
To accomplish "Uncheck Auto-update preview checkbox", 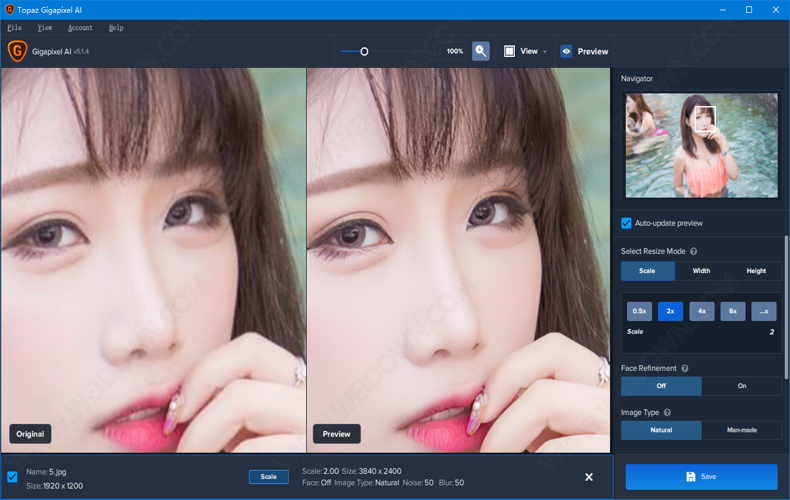I will (626, 223).
